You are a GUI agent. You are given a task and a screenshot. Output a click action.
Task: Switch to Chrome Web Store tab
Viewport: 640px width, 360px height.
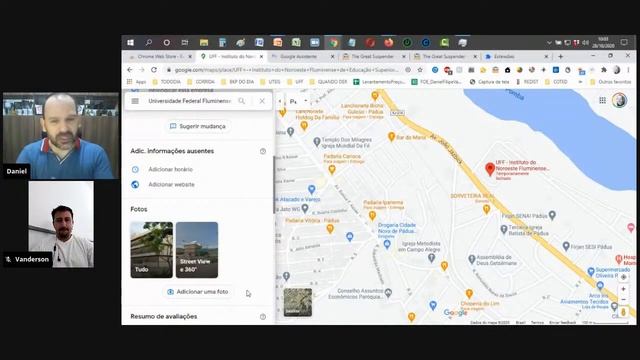click(160, 56)
